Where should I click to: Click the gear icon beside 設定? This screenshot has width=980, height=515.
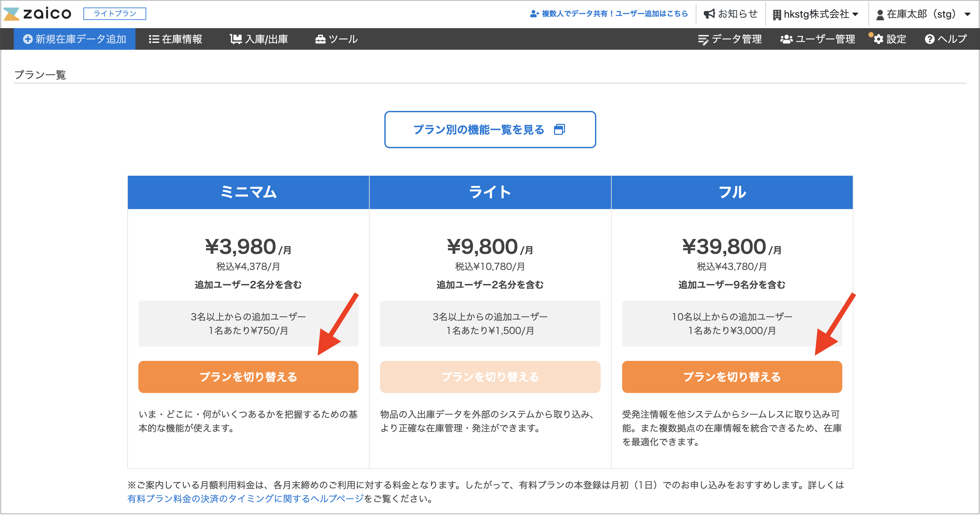(x=878, y=39)
